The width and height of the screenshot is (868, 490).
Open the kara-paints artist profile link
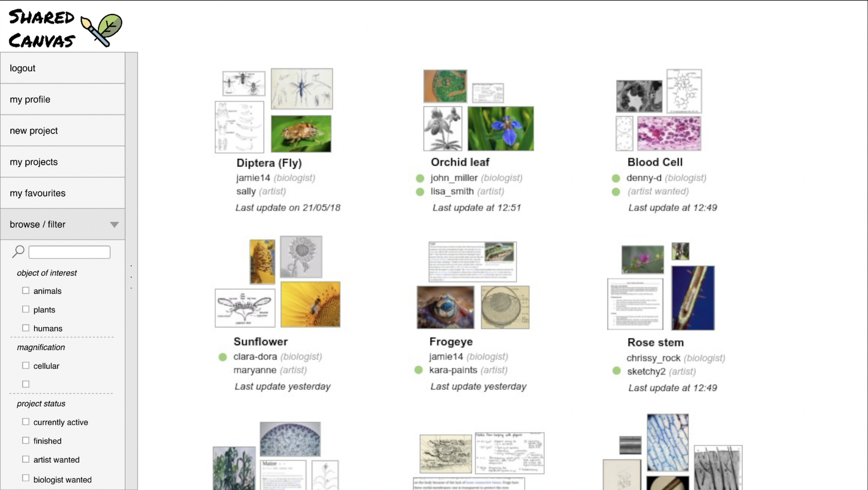453,370
